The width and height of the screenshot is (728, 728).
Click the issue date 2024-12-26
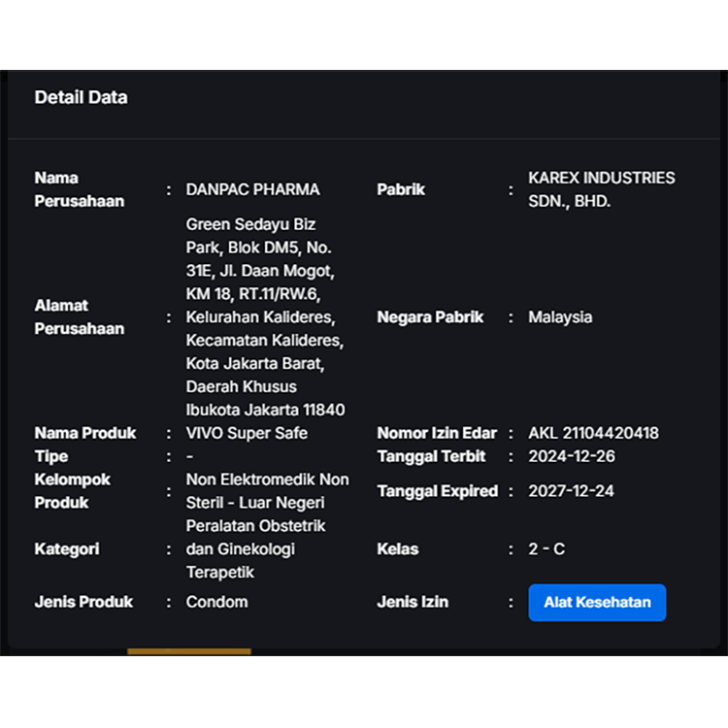pyautogui.click(x=571, y=456)
